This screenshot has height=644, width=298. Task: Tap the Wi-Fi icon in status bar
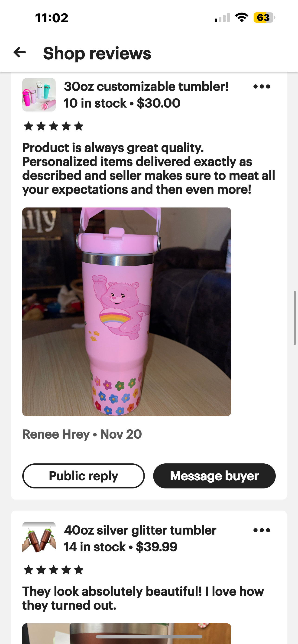pos(241,18)
